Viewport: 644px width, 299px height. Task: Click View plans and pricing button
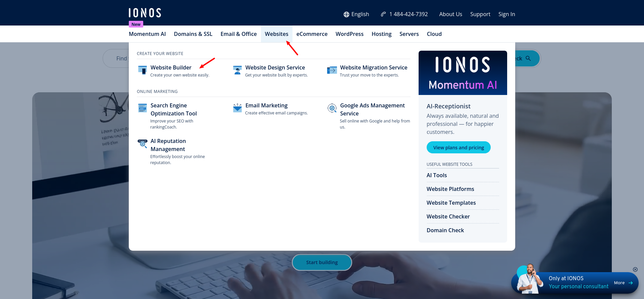tap(459, 147)
